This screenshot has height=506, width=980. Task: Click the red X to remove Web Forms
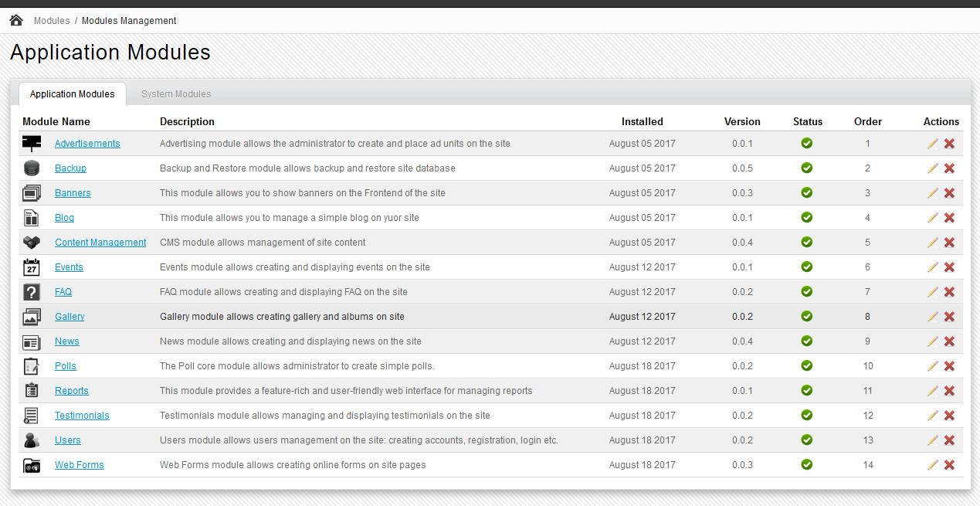(949, 464)
